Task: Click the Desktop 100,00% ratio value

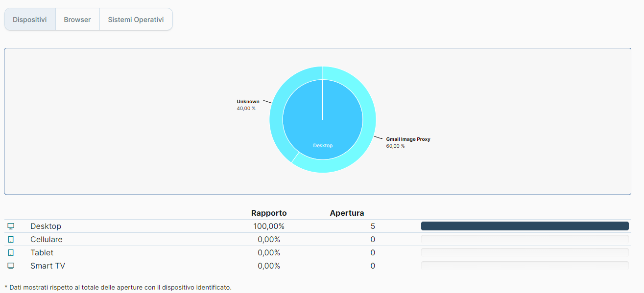Action: pos(269,226)
